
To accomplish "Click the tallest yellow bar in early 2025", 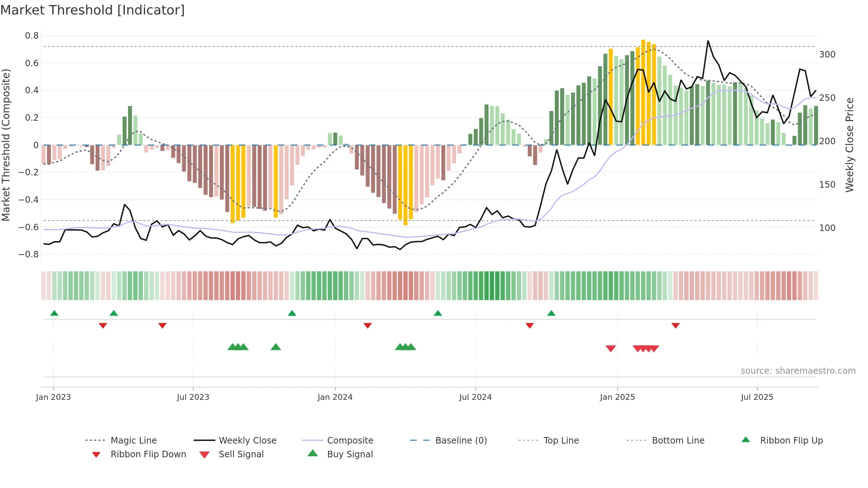I will [x=643, y=92].
